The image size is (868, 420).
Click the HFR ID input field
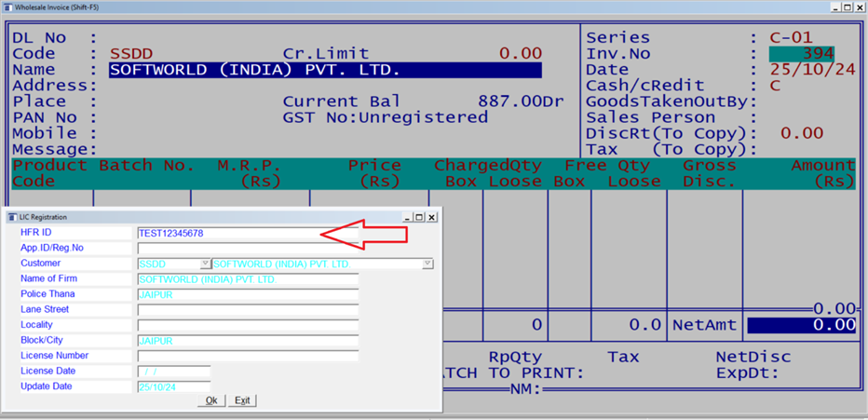click(248, 233)
